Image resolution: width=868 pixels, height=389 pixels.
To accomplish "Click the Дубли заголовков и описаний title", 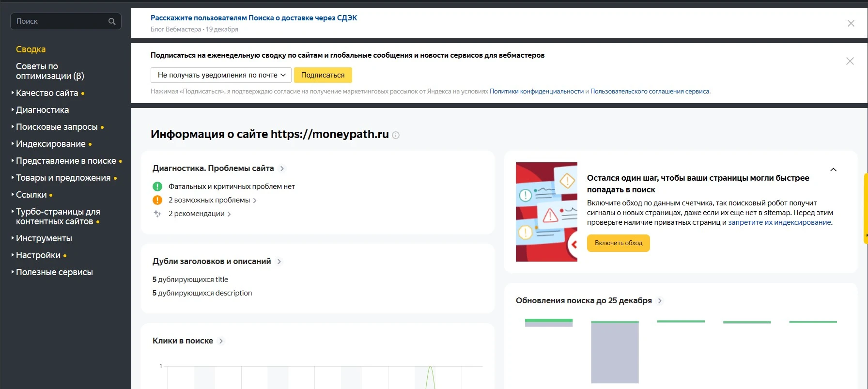I will (x=212, y=262).
